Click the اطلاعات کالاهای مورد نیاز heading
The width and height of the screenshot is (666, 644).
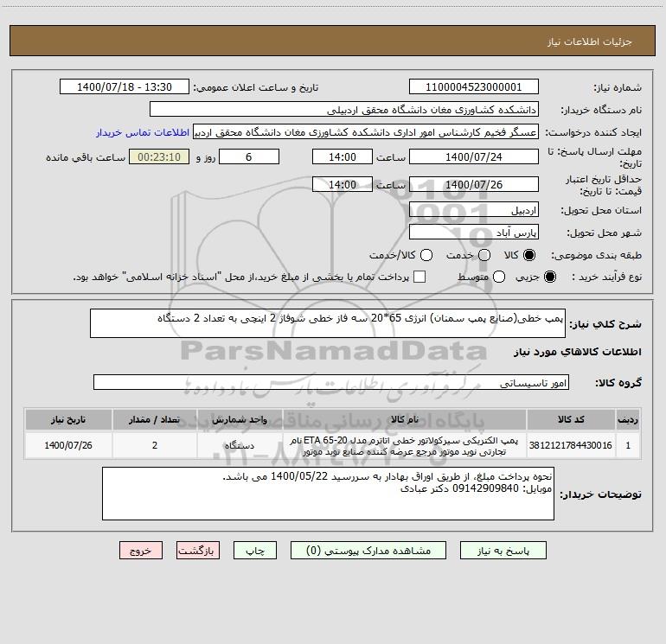click(578, 352)
